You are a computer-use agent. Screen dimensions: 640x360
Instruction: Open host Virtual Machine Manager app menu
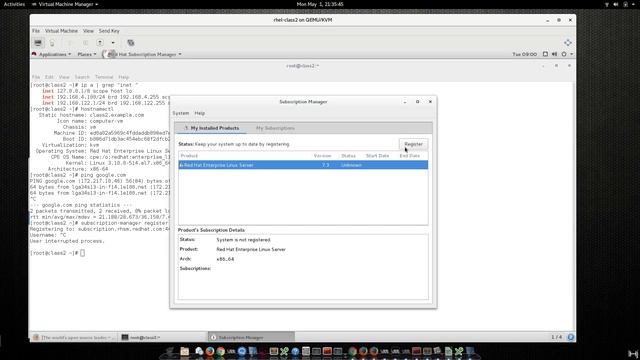coord(65,4)
